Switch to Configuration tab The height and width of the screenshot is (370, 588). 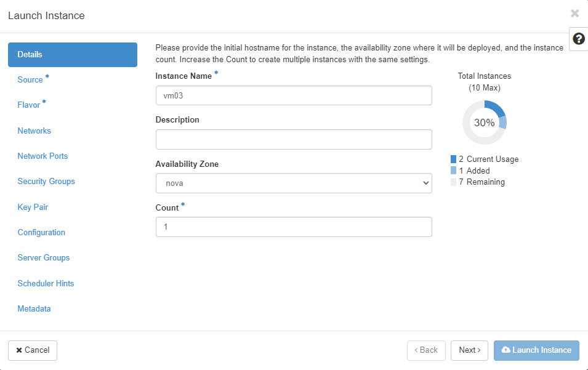pyautogui.click(x=41, y=233)
